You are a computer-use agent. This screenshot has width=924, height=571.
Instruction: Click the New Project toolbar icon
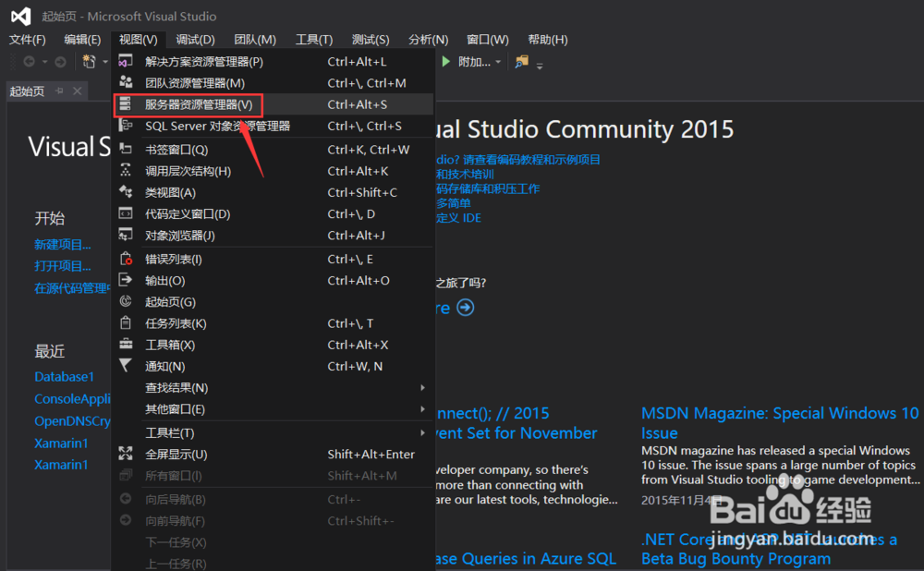point(89,61)
